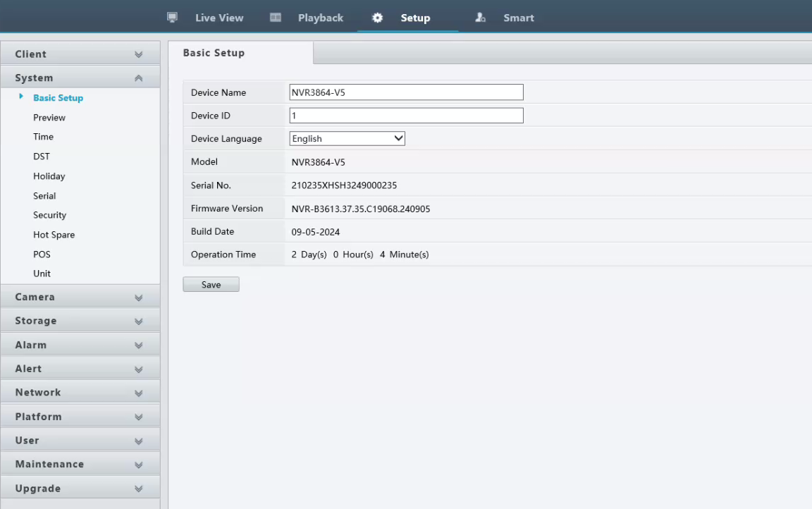The height and width of the screenshot is (509, 812).
Task: Expand the User section chevron
Action: click(x=138, y=441)
